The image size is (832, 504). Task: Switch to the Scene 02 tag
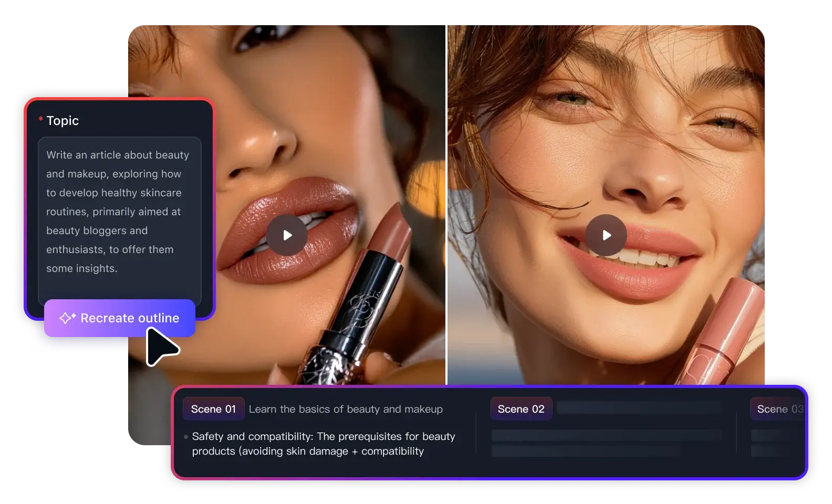click(521, 409)
